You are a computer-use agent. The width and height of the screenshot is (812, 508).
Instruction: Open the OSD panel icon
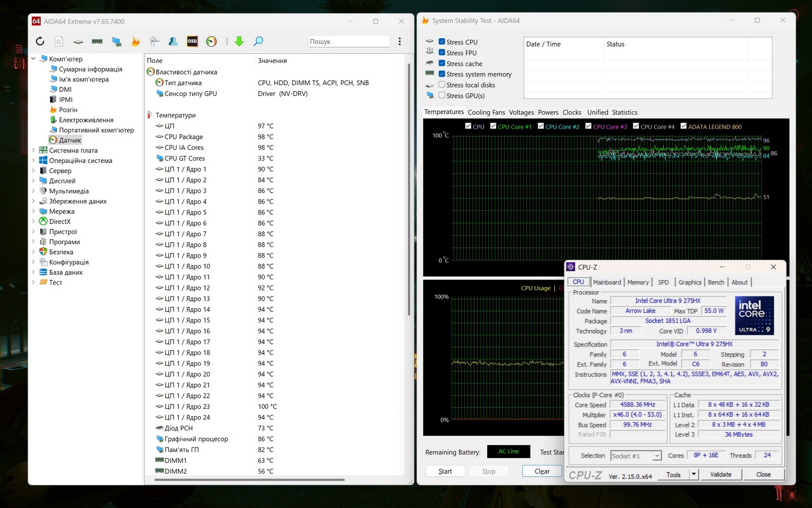click(192, 42)
